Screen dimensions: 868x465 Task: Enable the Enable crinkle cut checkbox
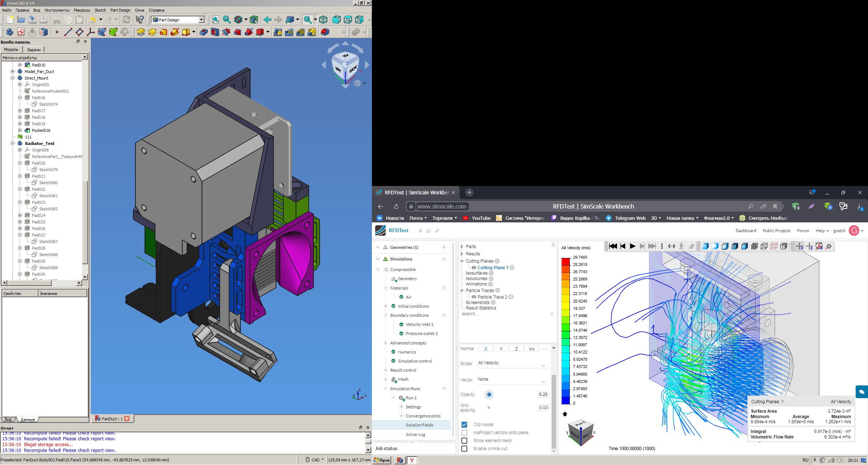[464, 449]
